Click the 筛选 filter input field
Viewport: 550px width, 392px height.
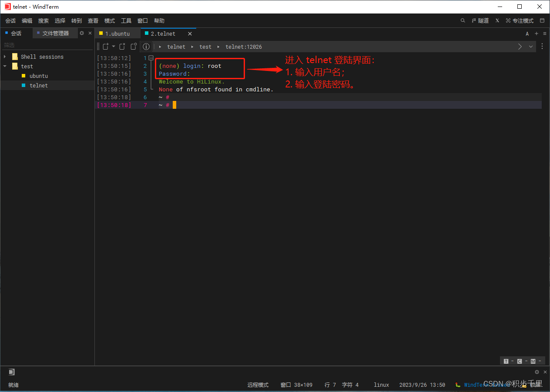(47, 45)
